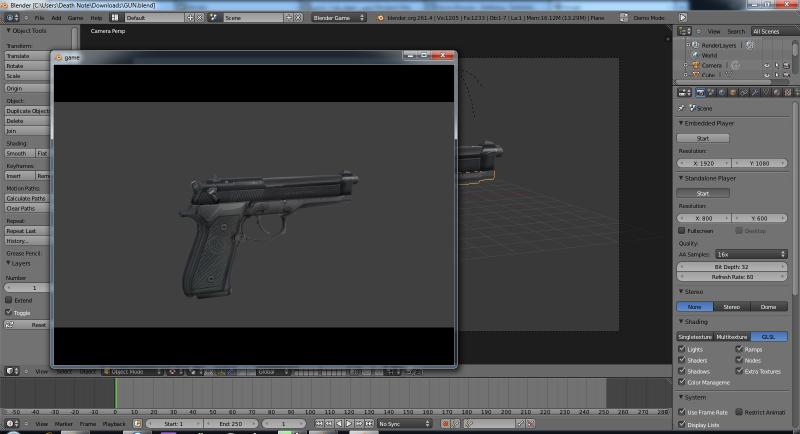Collapse the Standalone Player panel
This screenshot has height=434, width=800.
[x=681, y=178]
